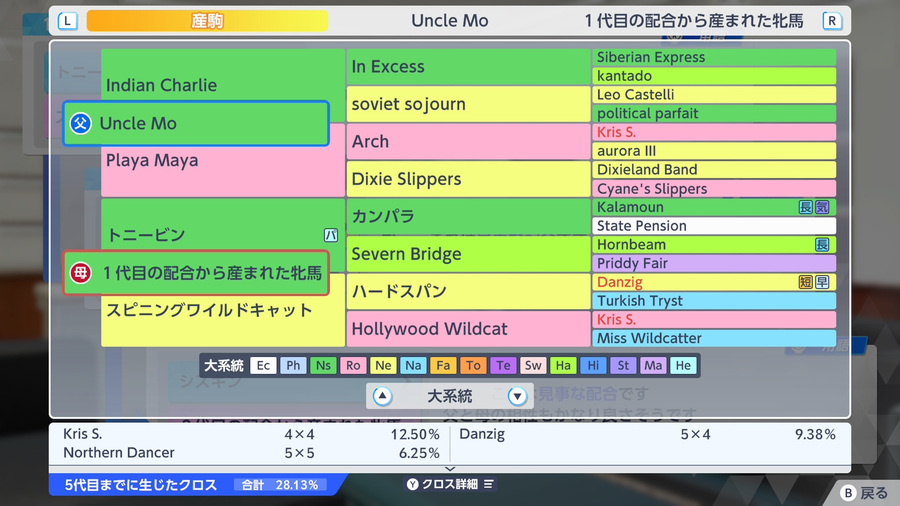Screen dimensions: 900x506
Task: Click the Ec lineage color swatch
Action: point(263,365)
